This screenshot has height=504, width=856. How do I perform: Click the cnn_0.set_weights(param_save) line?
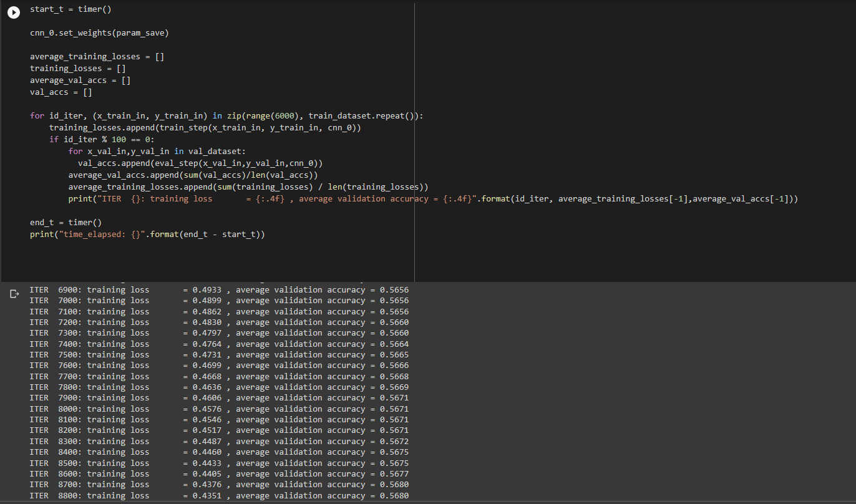[x=99, y=32]
